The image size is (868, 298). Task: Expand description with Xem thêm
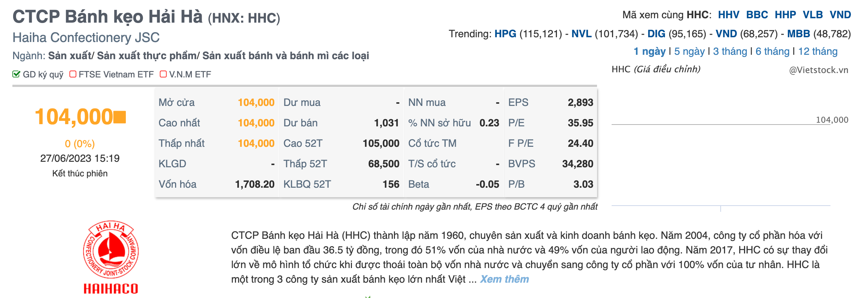pos(504,279)
